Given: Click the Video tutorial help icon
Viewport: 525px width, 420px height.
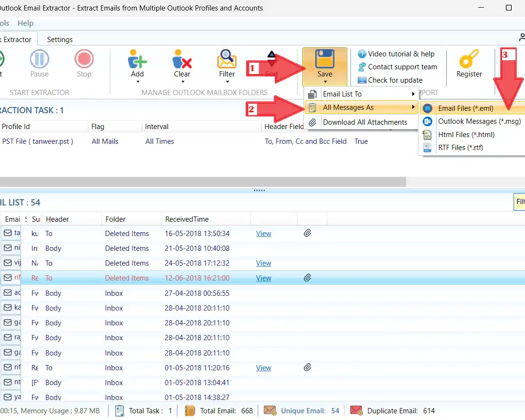Looking at the screenshot, I should [x=362, y=54].
